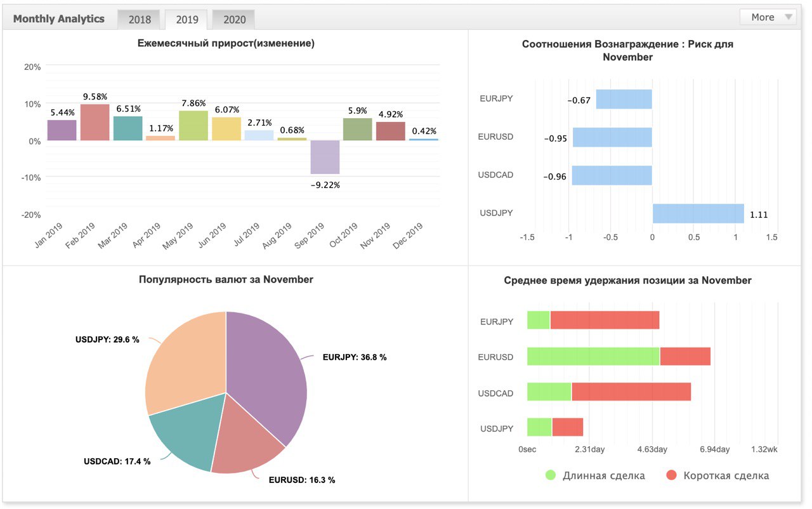Open the More dropdown menu

point(768,17)
